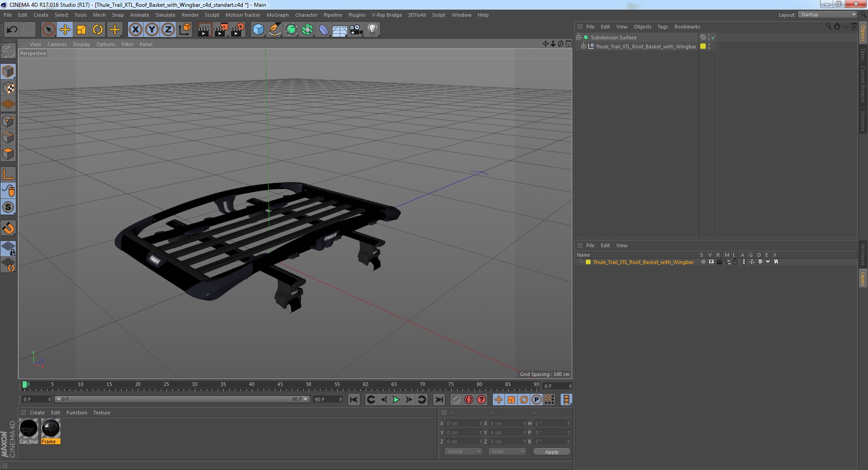868x470 pixels.
Task: Select Points mode icon
Action: pyautogui.click(x=8, y=121)
